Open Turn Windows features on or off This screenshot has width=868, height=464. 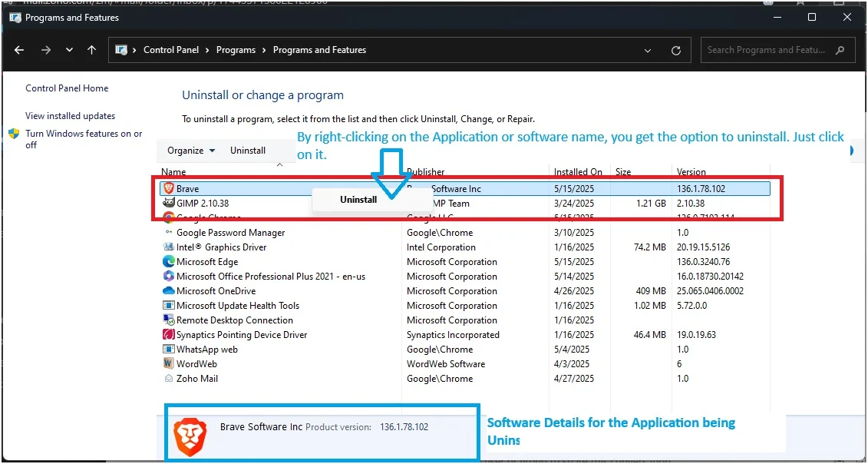[84, 139]
